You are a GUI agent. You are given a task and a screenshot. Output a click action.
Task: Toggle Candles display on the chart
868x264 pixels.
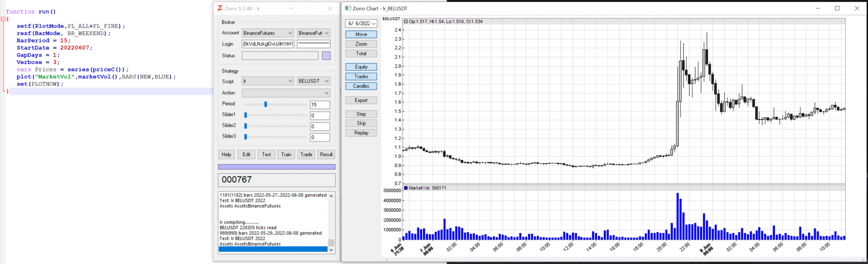tap(361, 86)
